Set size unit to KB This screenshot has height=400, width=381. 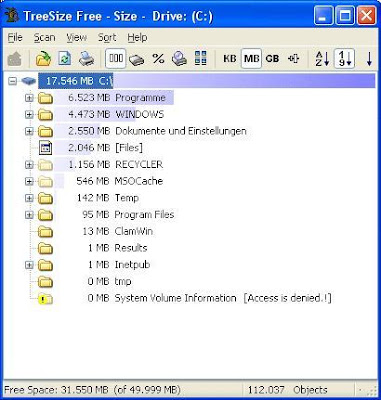click(230, 59)
